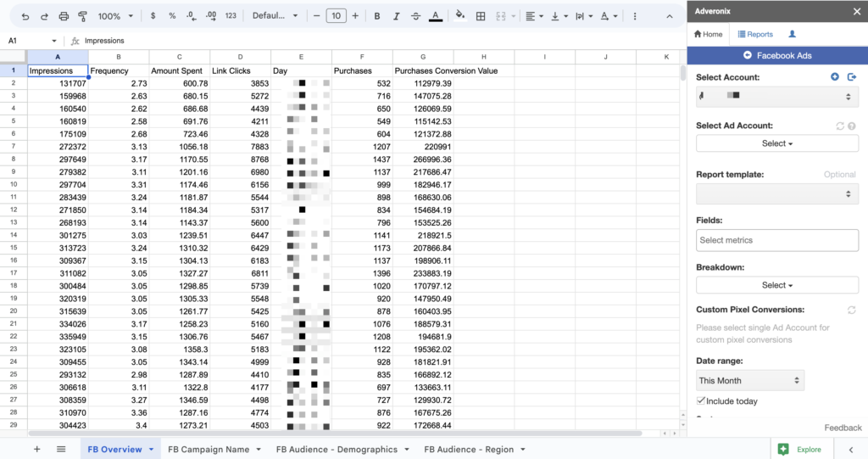Open the zoom 100% dropdown
868x459 pixels.
[x=115, y=16]
